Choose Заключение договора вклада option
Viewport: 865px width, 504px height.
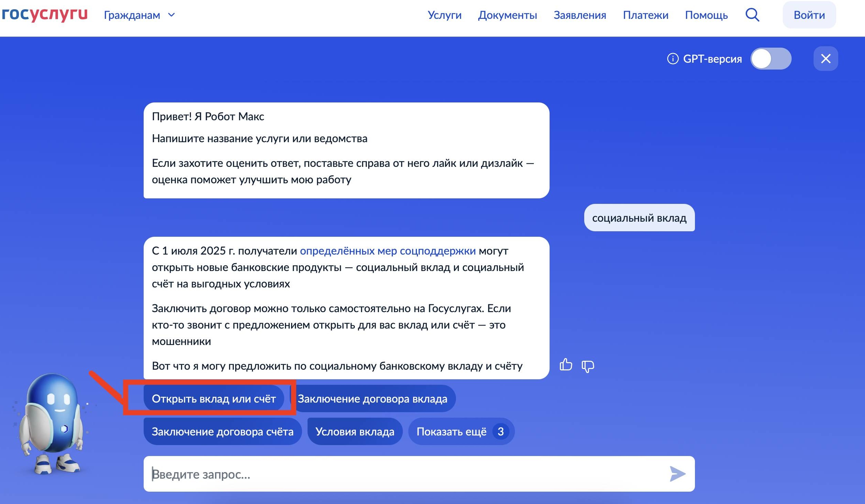[373, 398]
